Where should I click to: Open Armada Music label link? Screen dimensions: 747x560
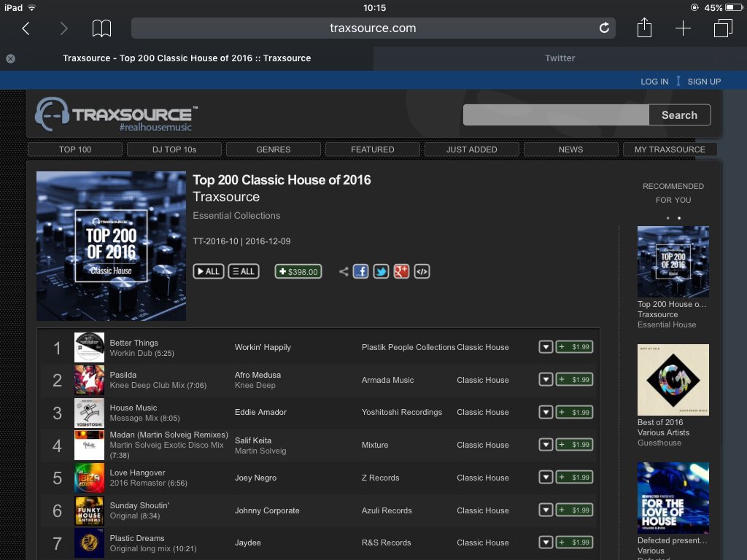coord(387,380)
